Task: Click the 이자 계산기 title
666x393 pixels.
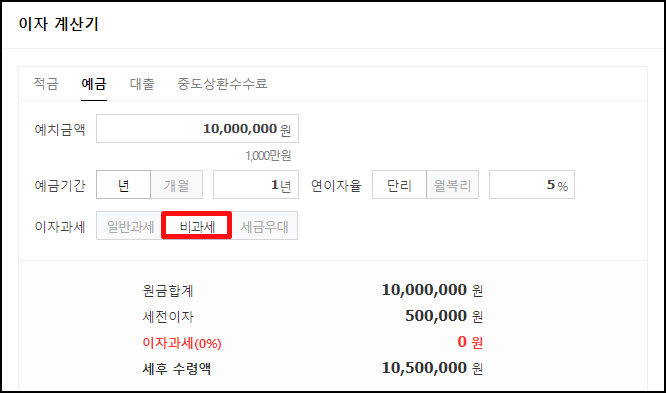Action: (59, 24)
